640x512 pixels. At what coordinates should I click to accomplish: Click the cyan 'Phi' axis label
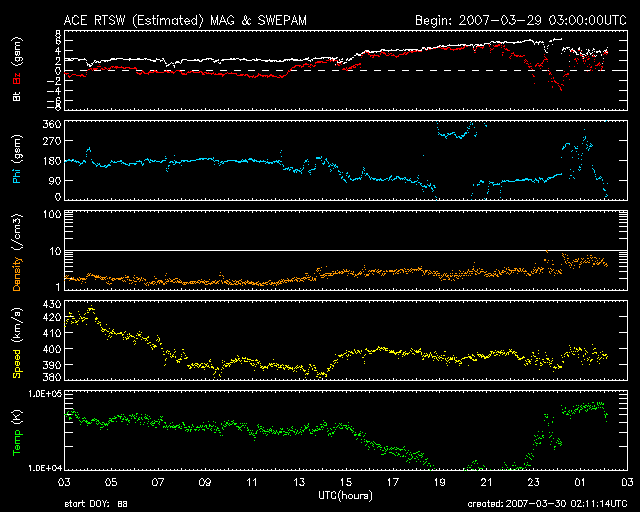coord(17,176)
